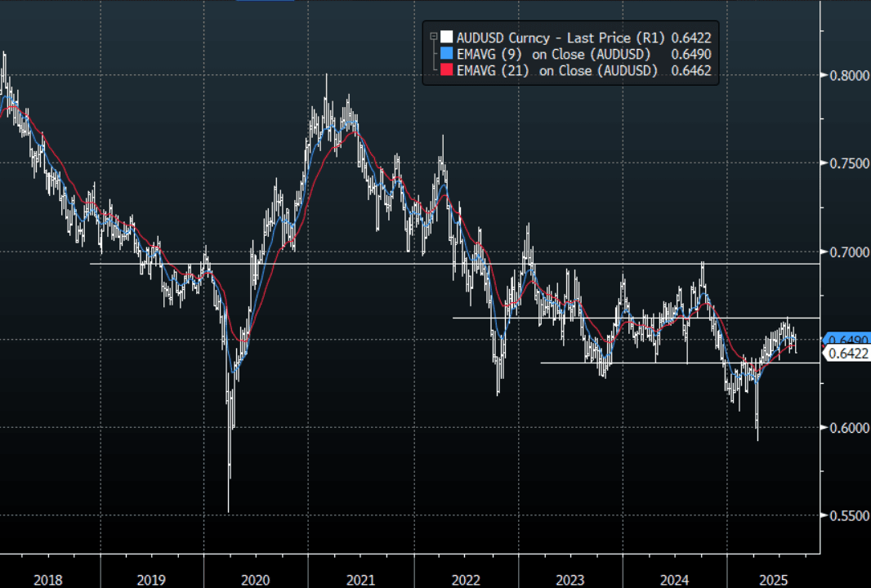Click the 2021 label on time axis
The image size is (871, 588).
coord(360,580)
